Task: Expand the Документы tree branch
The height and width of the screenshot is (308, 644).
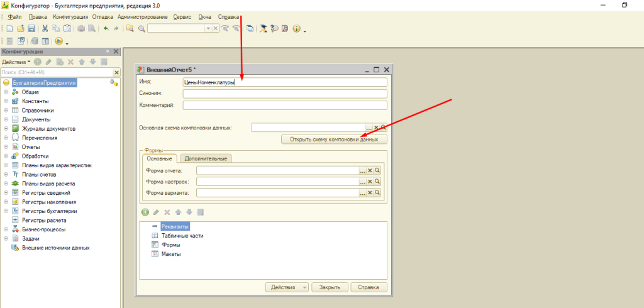Action: click(6, 119)
